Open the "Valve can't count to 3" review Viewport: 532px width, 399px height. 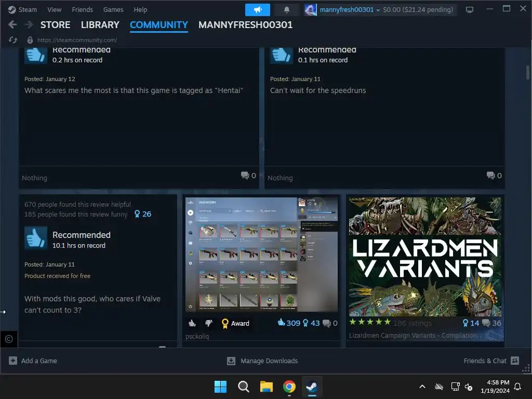click(92, 304)
